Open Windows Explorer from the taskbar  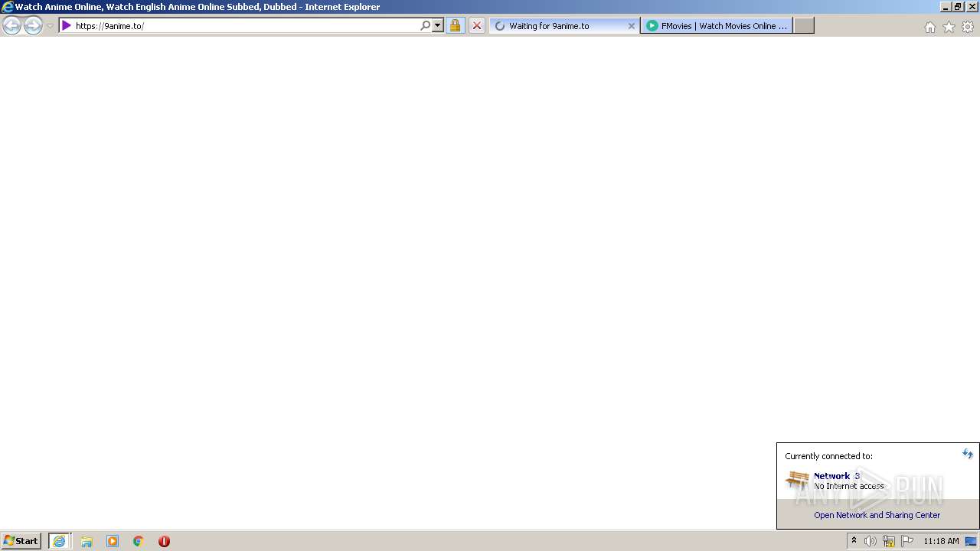coord(87,541)
